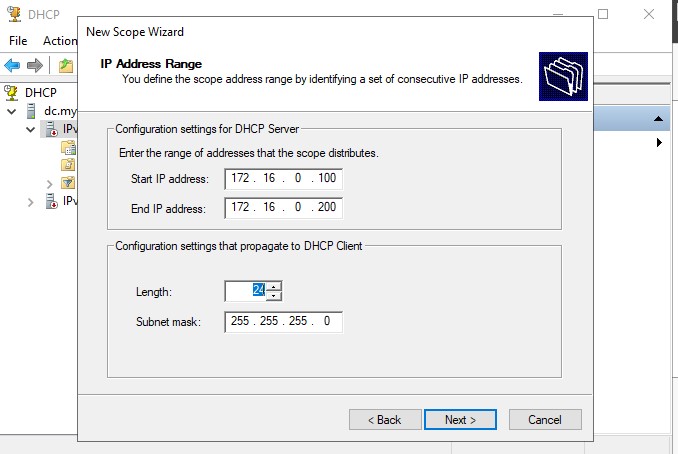Click the Forward arrow toolbar icon

pyautogui.click(x=35, y=65)
